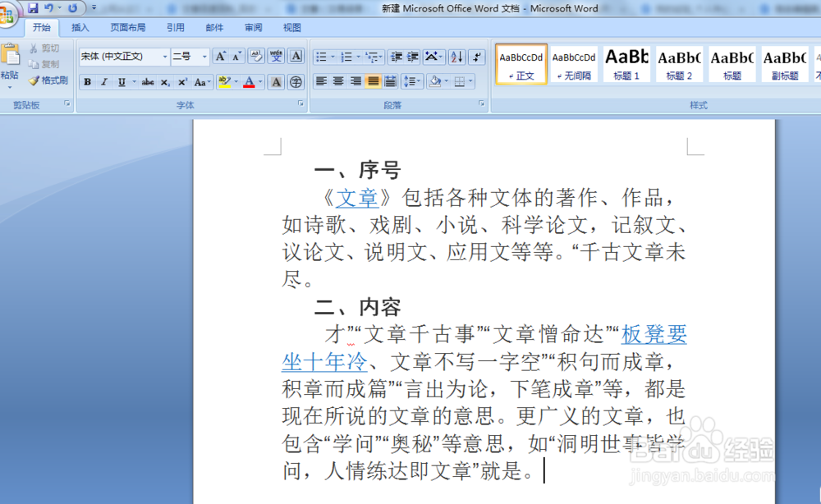This screenshot has width=821, height=504.
Task: Toggle italic formatting
Action: tap(104, 81)
